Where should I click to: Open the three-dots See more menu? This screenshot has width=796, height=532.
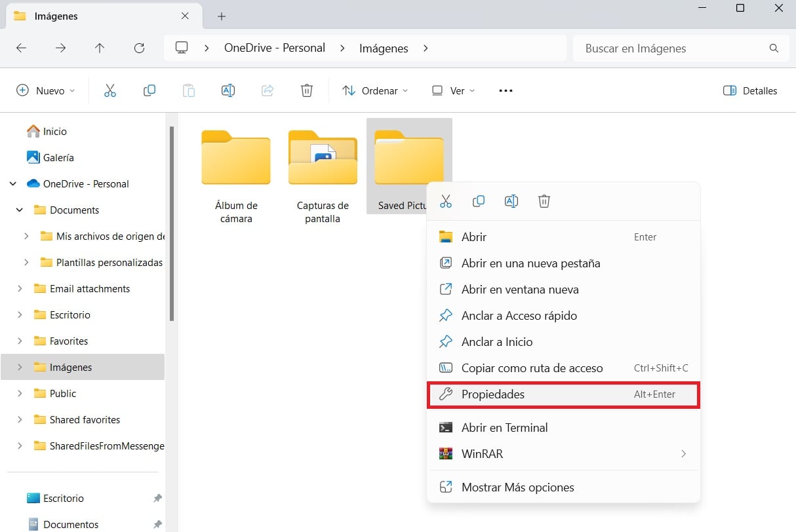[x=506, y=91]
